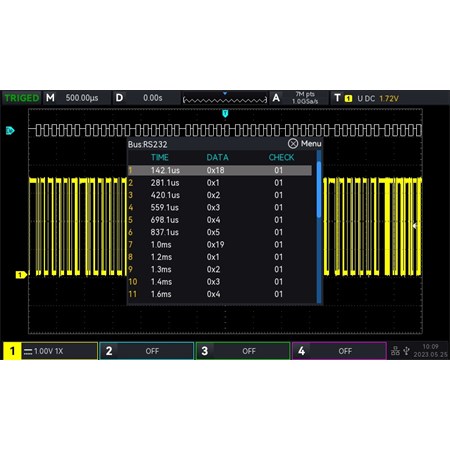450x450 pixels.
Task: Select row 6 with time 837.1us
Action: tap(220, 232)
